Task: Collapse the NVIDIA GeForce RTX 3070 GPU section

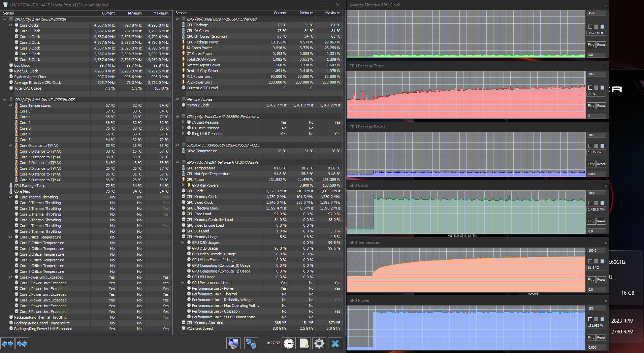Action: pos(178,162)
